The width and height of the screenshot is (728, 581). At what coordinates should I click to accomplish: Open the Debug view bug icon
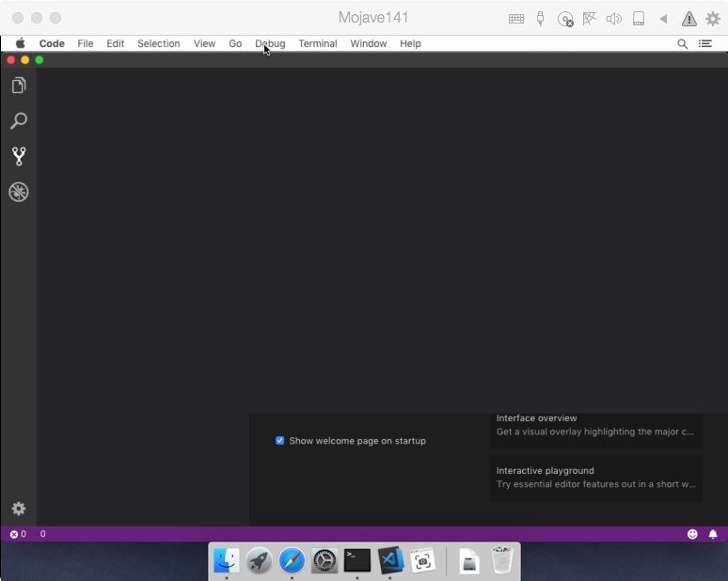[19, 192]
